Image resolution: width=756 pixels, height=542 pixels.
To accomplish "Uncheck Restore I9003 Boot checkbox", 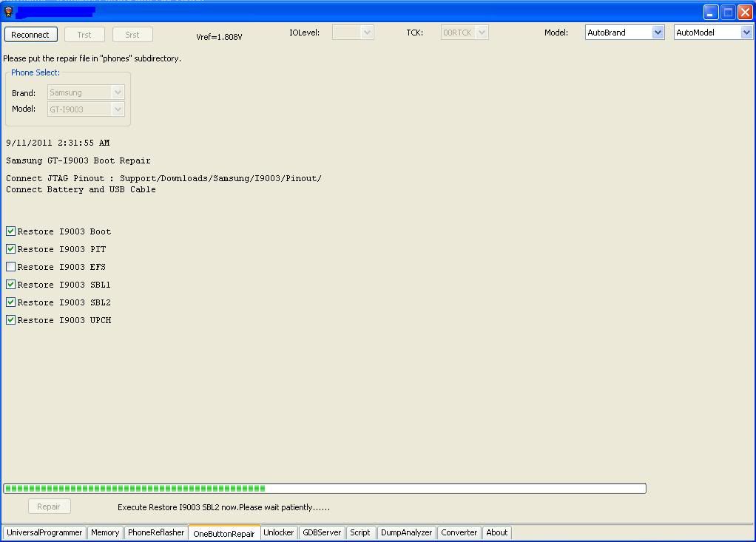I will point(10,231).
